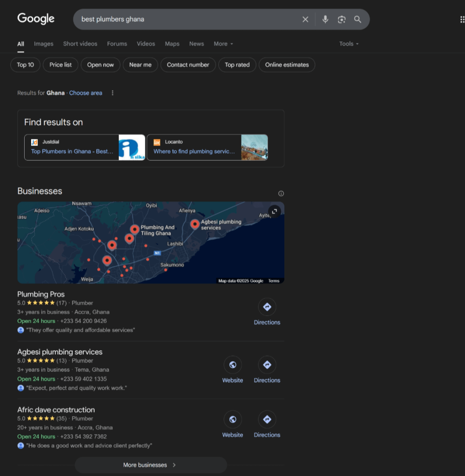Click the Oyibi label on the map
This screenshot has height=476, width=465.
tap(151, 205)
